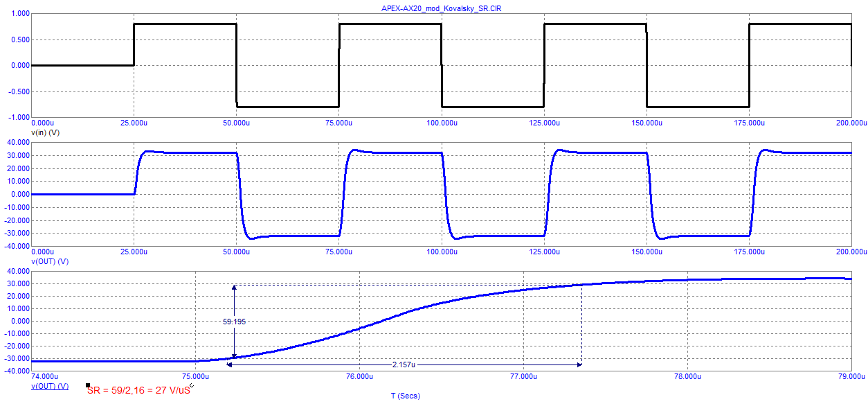The image size is (868, 404).
Task: Click the 59.195 vertical measurement tag
Action: (x=234, y=322)
